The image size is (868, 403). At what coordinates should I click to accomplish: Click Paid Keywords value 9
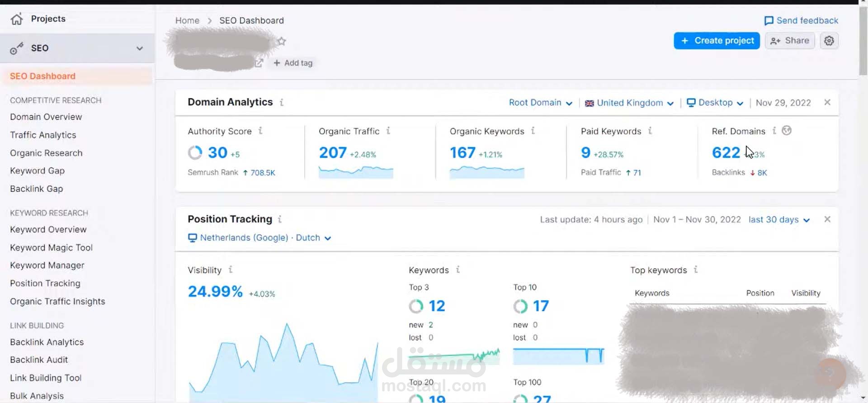(x=586, y=152)
